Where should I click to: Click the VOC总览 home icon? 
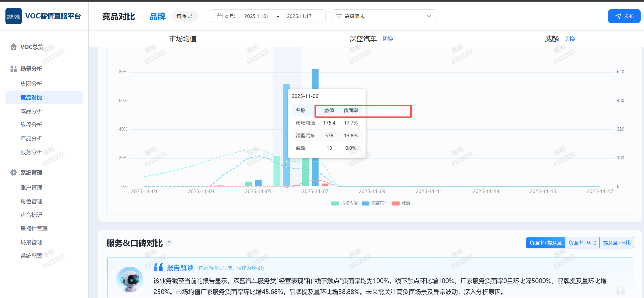13,47
